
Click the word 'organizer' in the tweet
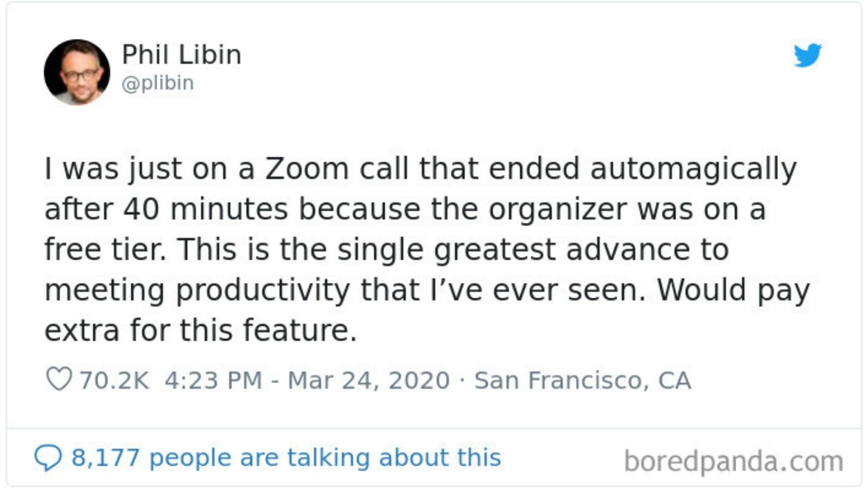(x=557, y=209)
